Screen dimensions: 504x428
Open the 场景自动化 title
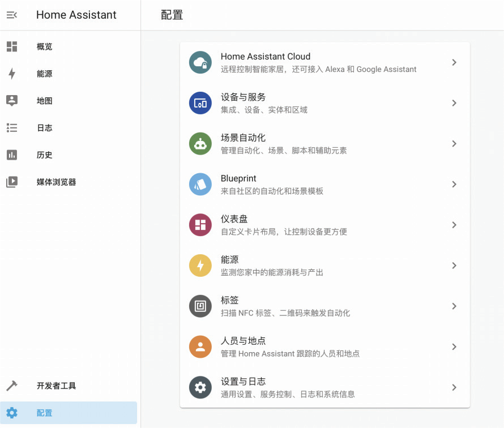(243, 138)
